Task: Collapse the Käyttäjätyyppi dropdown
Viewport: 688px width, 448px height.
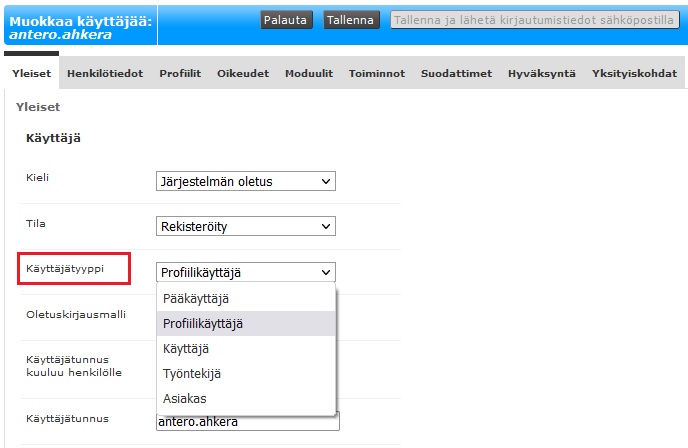Action: pos(245,272)
